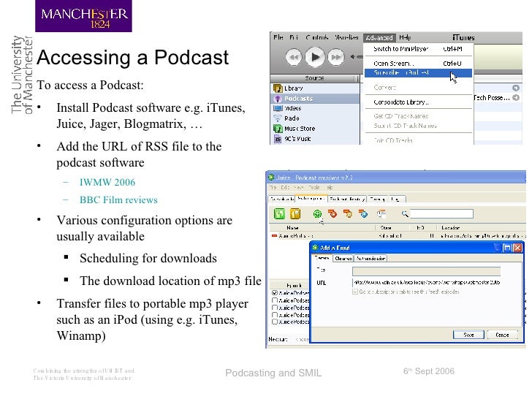Image resolution: width=532 pixels, height=399 pixels.
Task: Open the Juice Edit menu
Action: click(285, 187)
